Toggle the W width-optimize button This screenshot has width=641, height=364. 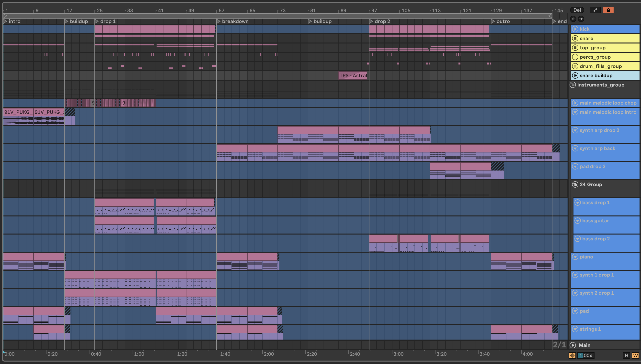635,355
